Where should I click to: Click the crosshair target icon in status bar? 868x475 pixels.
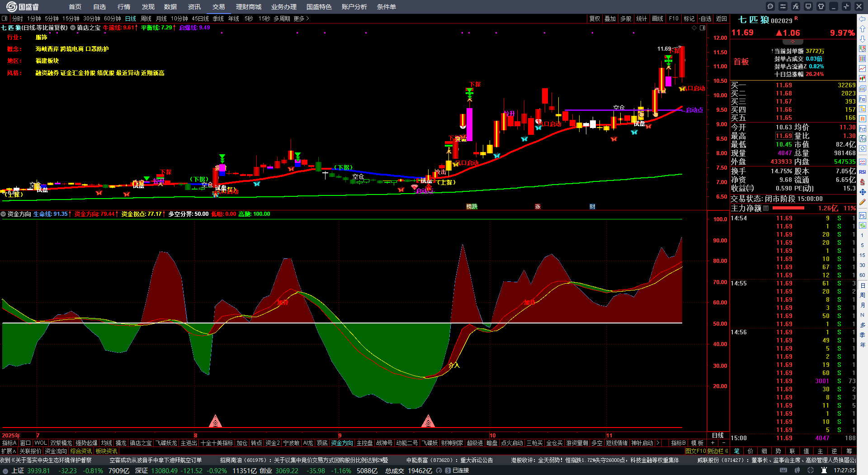(811, 470)
